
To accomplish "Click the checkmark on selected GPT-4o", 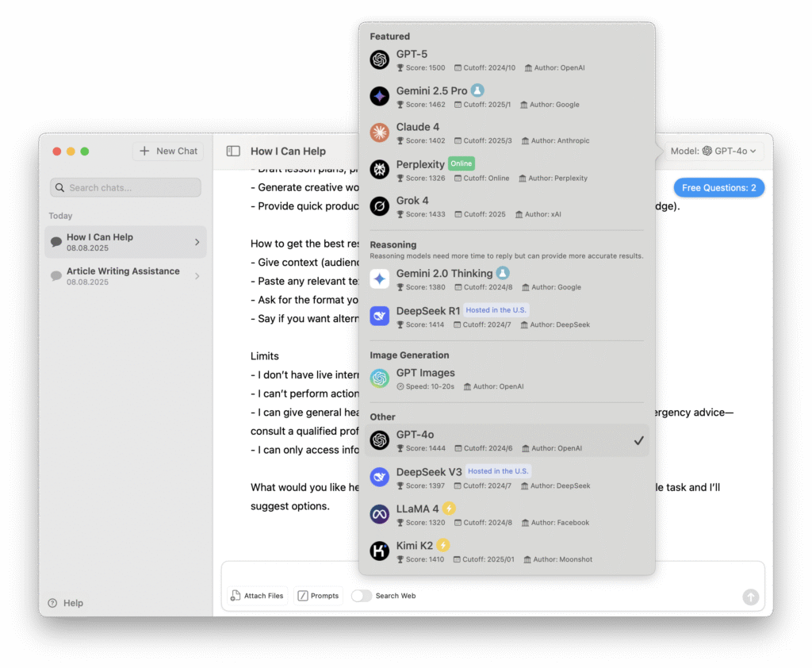I will (x=638, y=440).
